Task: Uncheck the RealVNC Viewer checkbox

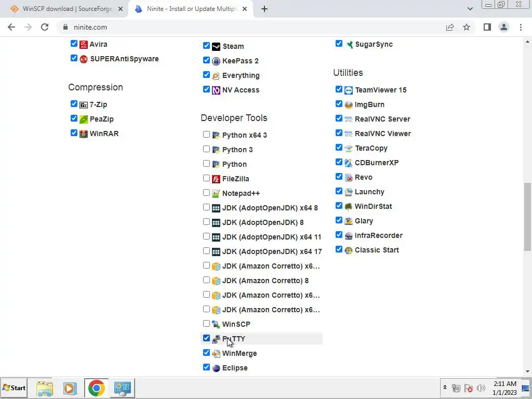Action: click(x=339, y=132)
